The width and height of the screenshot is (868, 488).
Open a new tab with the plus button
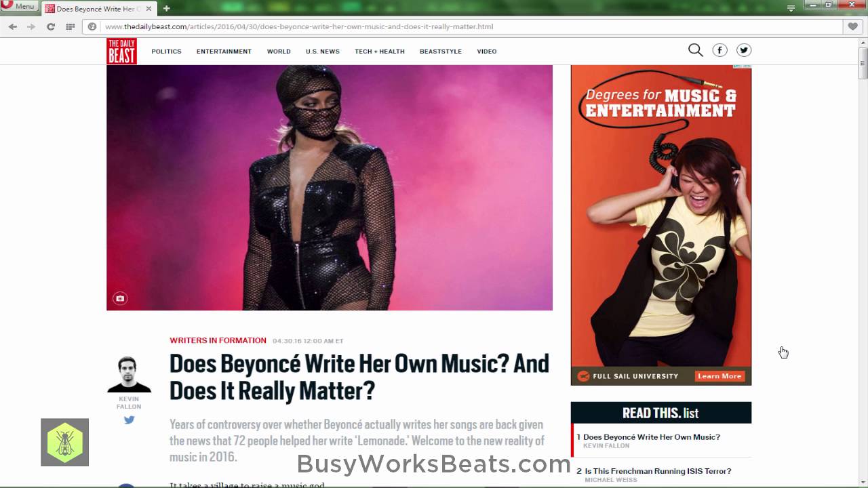pyautogui.click(x=167, y=8)
